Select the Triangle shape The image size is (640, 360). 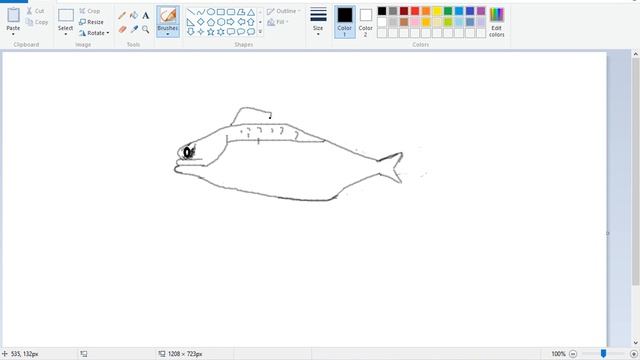(251, 12)
